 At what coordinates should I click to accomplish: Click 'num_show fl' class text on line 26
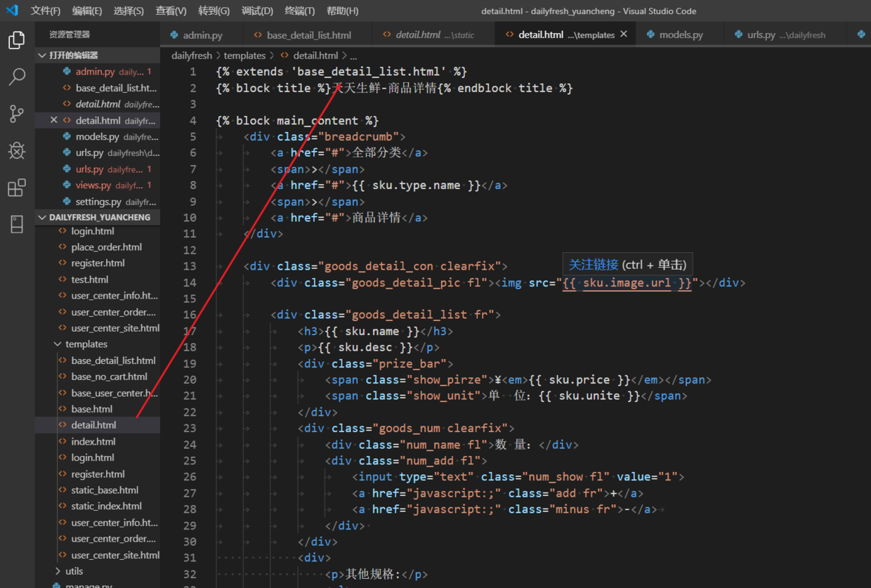[567, 477]
